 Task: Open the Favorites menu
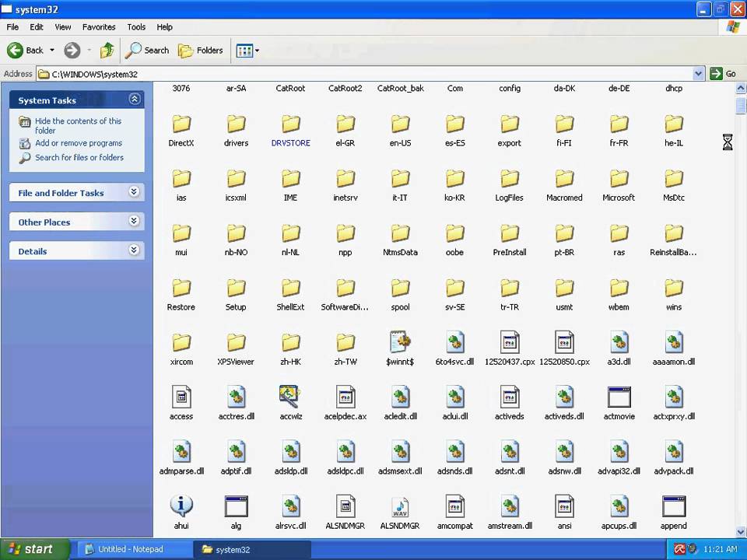(x=99, y=27)
